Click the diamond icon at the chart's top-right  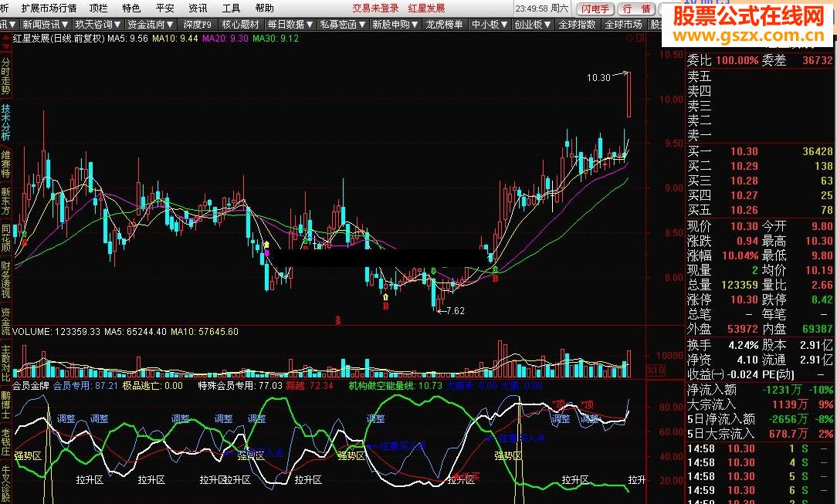pos(630,39)
